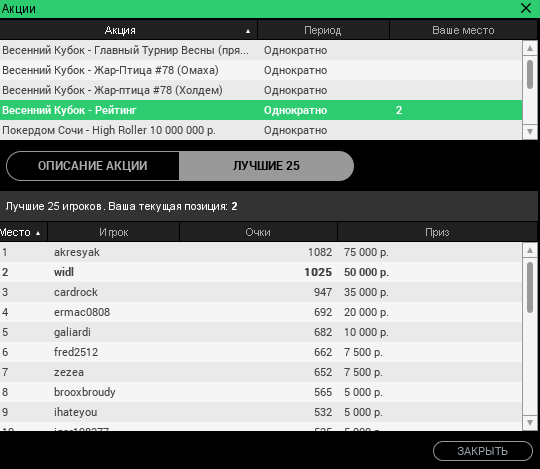Click the promotions list scrollbar thumb
This screenshot has height=469, width=540.
click(530, 74)
